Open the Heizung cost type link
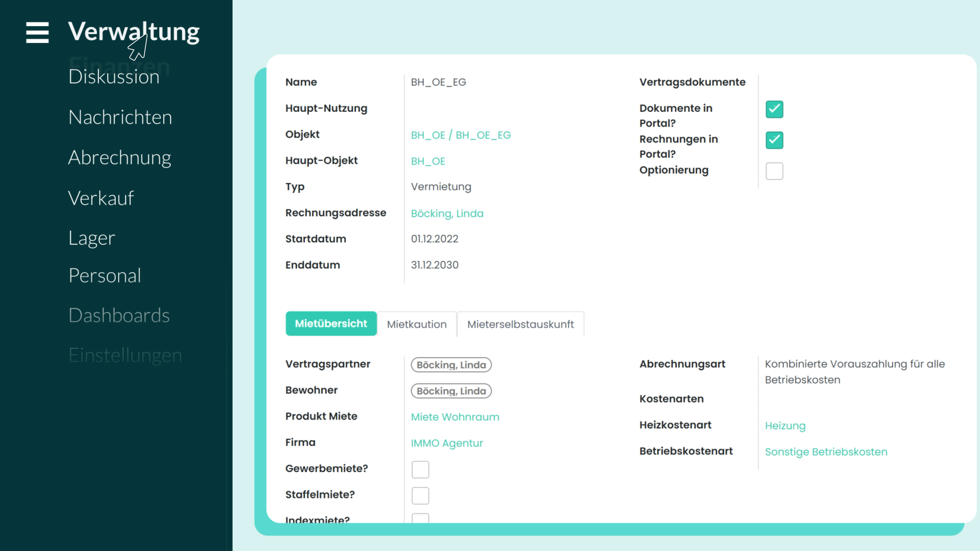 [785, 425]
